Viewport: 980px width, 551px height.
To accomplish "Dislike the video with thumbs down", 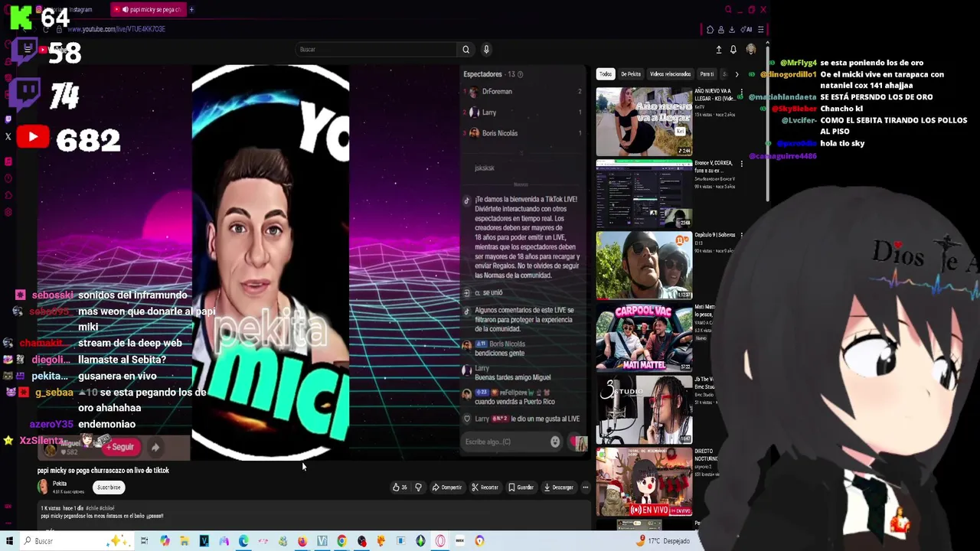I will point(418,487).
